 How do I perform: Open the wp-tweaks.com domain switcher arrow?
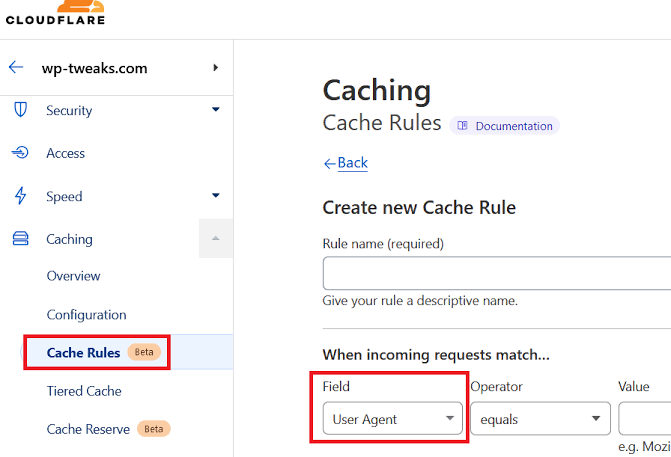click(x=215, y=68)
